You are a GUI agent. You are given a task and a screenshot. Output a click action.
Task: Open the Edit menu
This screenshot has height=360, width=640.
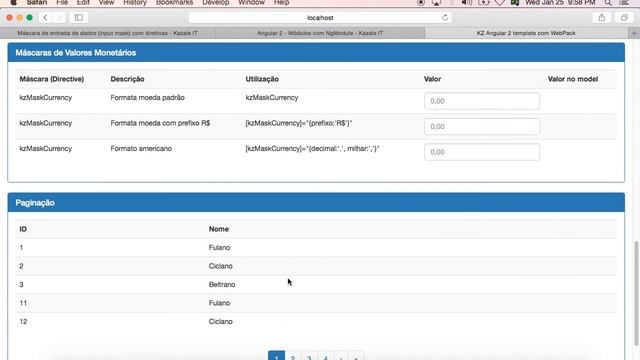pos(83,2)
